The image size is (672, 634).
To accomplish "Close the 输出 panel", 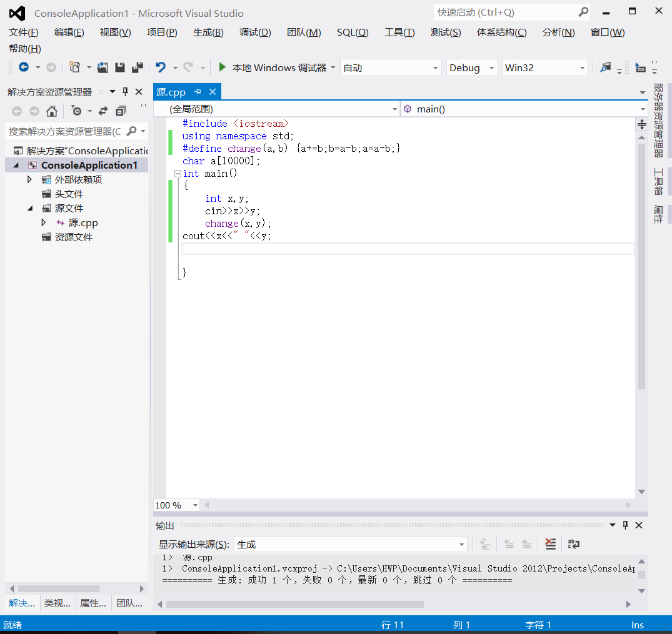I will tap(639, 525).
